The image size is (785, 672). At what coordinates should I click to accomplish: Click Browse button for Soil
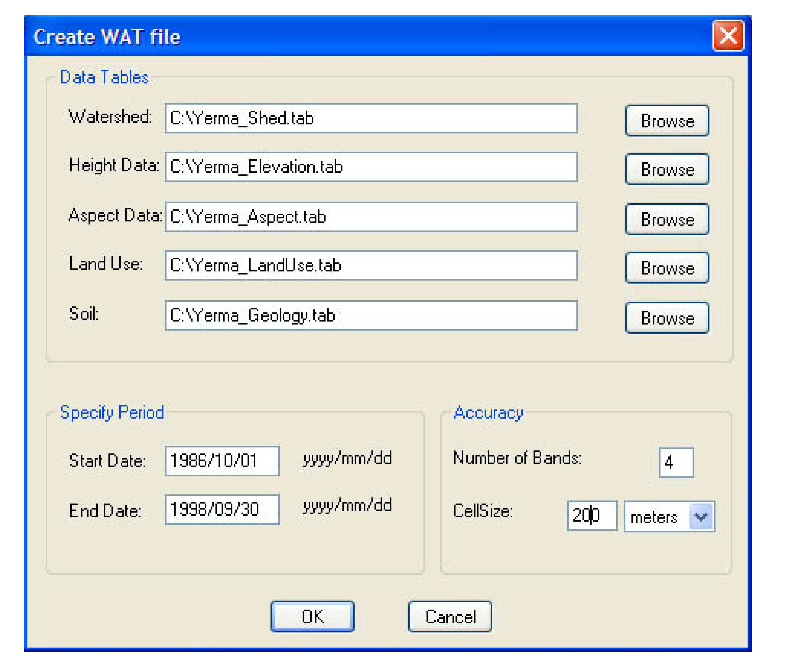point(667,318)
